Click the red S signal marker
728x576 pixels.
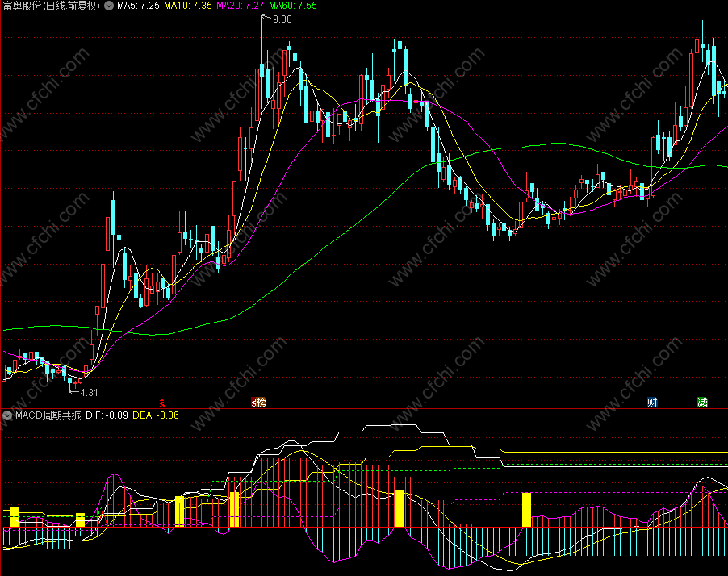click(x=162, y=403)
